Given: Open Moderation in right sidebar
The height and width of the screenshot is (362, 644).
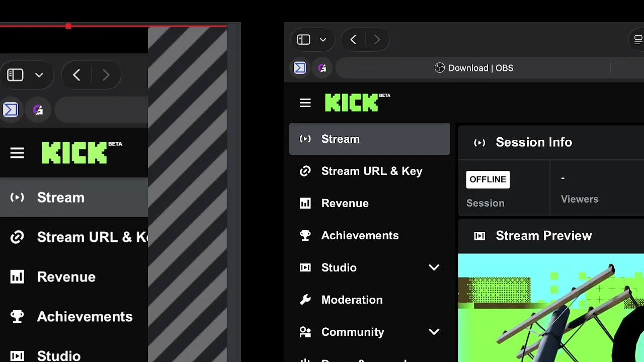Looking at the screenshot, I should click(369, 300).
